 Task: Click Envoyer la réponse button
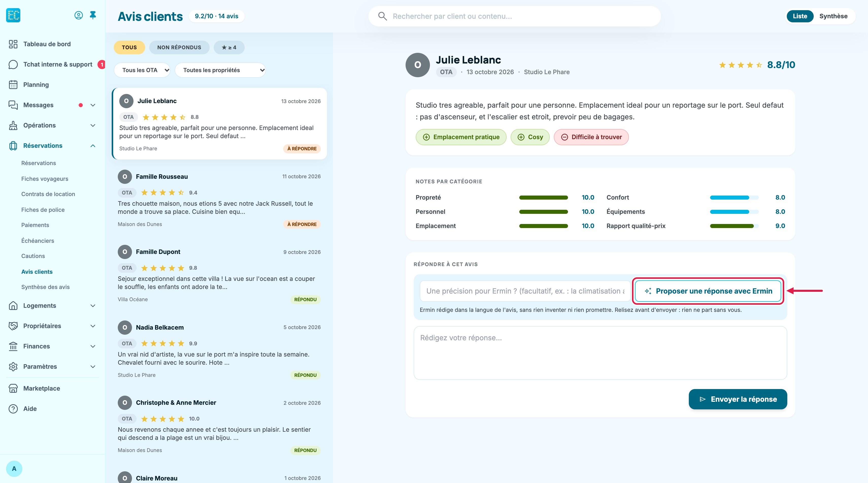coord(738,399)
